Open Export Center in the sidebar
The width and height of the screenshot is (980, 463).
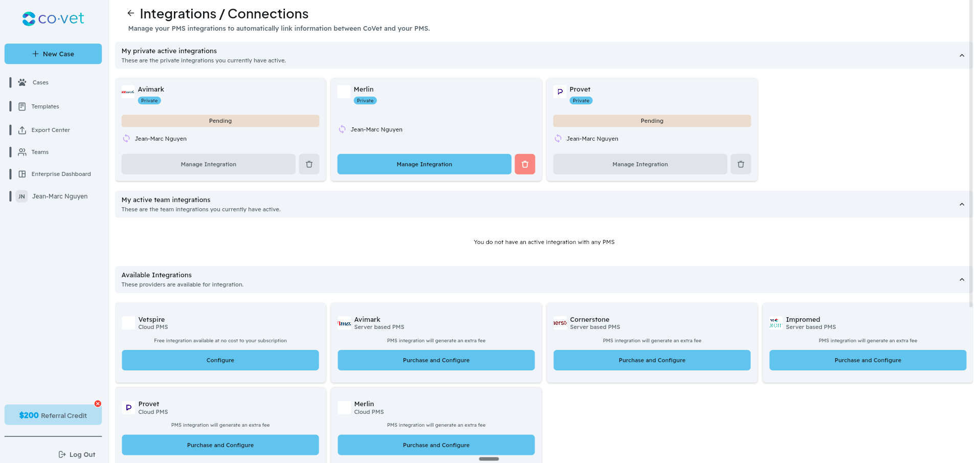[51, 130]
